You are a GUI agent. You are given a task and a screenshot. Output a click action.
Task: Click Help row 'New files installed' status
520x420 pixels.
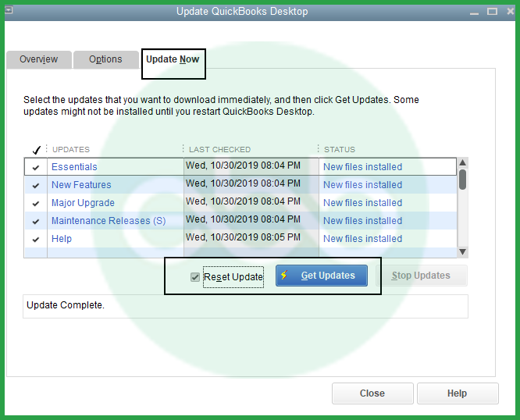click(x=362, y=238)
